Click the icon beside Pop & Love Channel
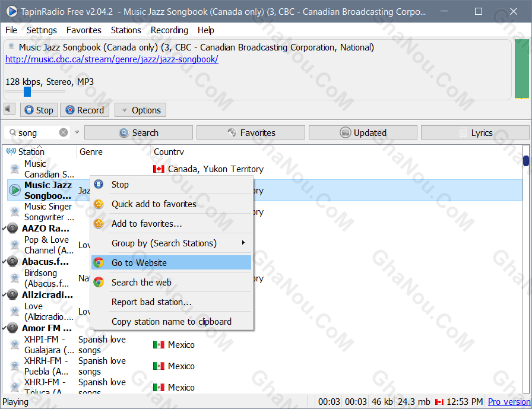Screen dimensions: 532x409 15,245
